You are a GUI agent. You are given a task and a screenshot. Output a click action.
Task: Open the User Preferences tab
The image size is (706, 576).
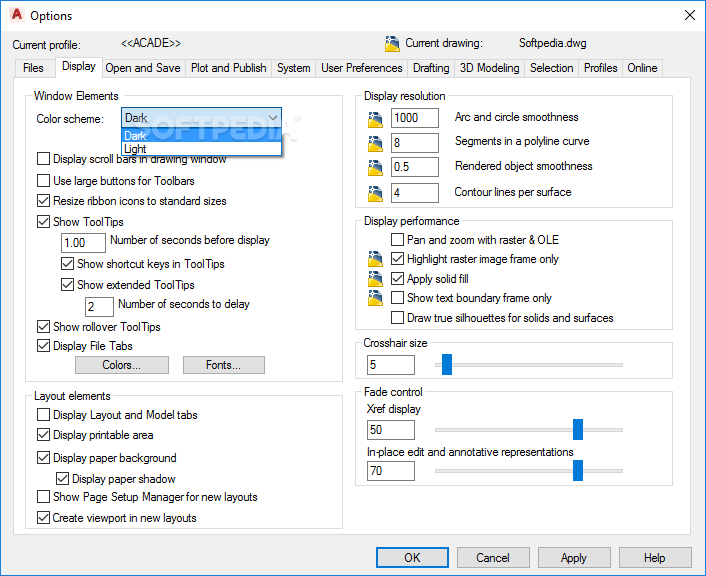(362, 68)
